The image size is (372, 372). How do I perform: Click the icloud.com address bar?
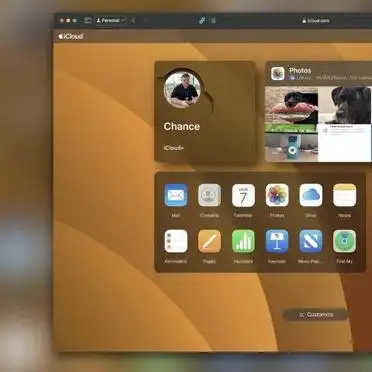pos(316,21)
